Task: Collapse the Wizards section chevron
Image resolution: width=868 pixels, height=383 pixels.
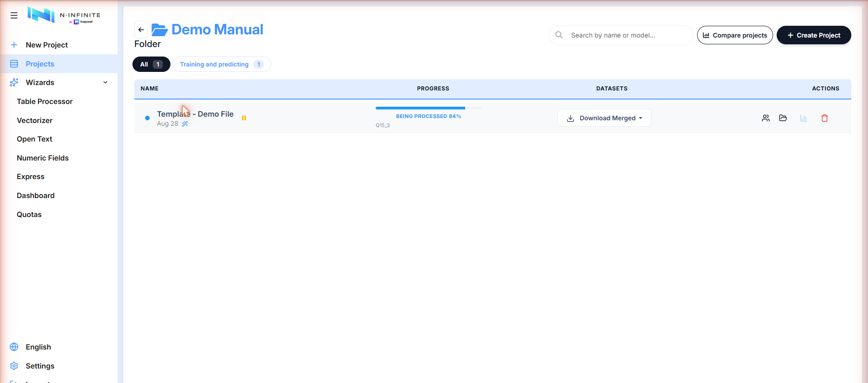Action: [105, 82]
